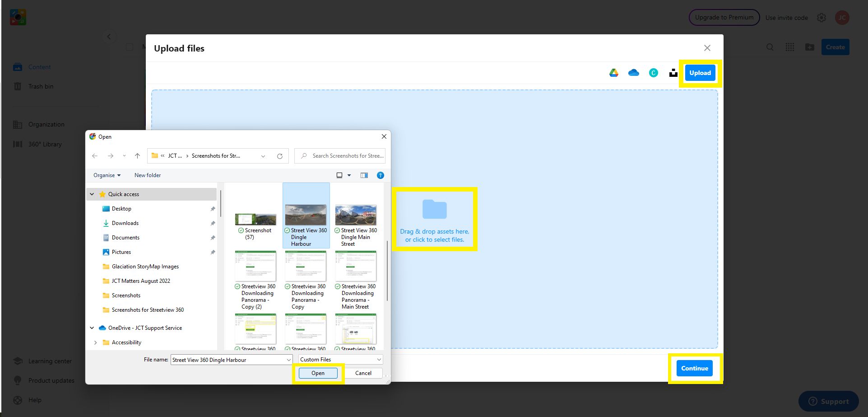Click the Canva import icon

[653, 73]
